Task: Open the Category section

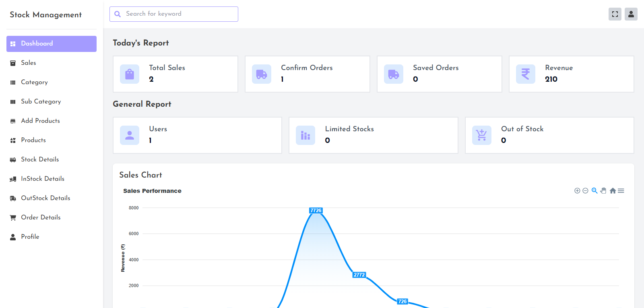Action: (x=34, y=82)
